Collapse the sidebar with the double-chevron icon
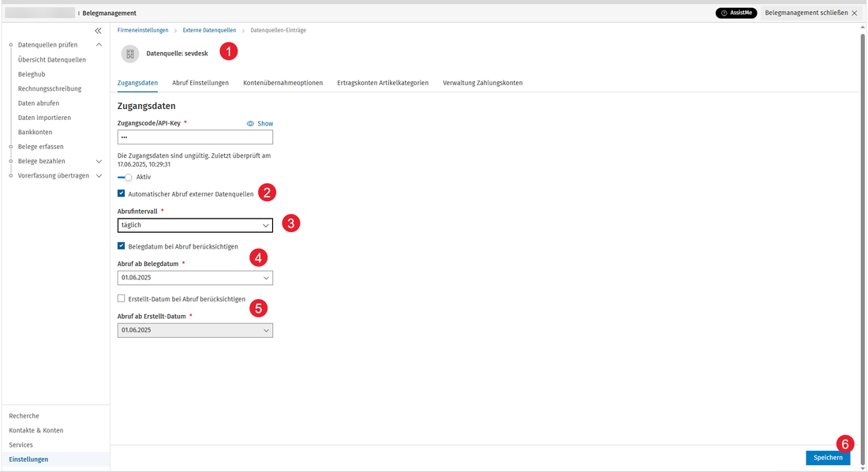This screenshot has width=868, height=472. click(98, 31)
